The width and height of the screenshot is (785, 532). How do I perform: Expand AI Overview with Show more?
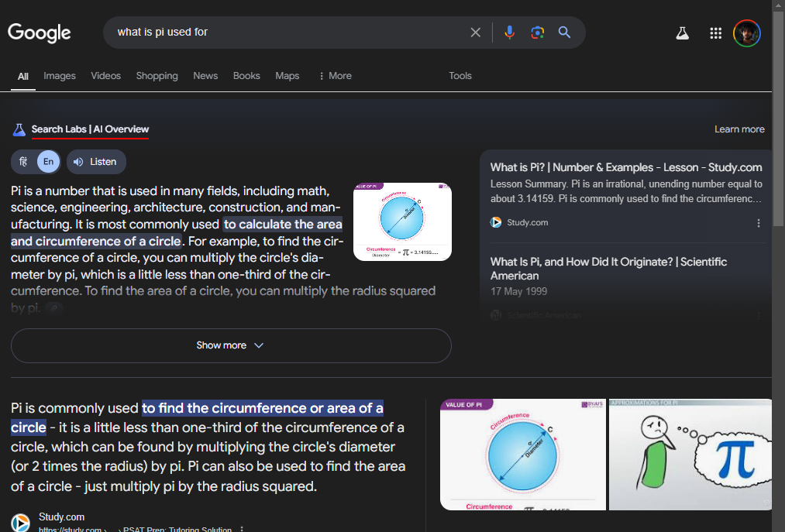(231, 345)
